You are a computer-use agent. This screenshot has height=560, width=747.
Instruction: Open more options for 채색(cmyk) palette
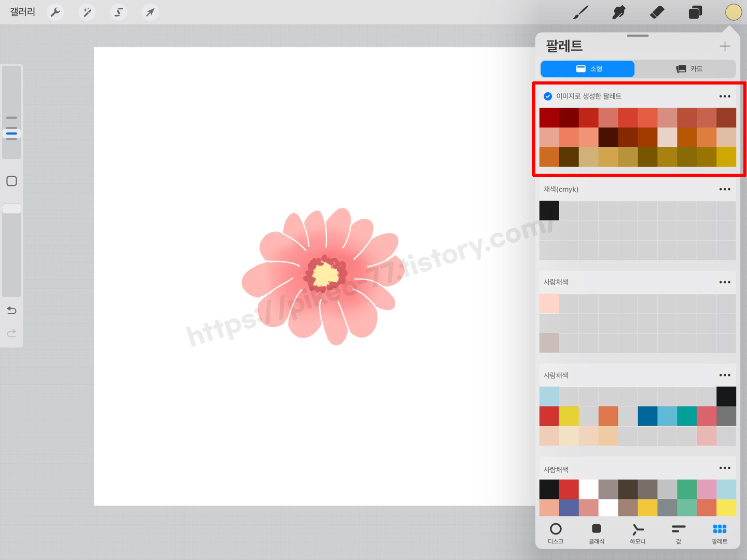coord(725,189)
